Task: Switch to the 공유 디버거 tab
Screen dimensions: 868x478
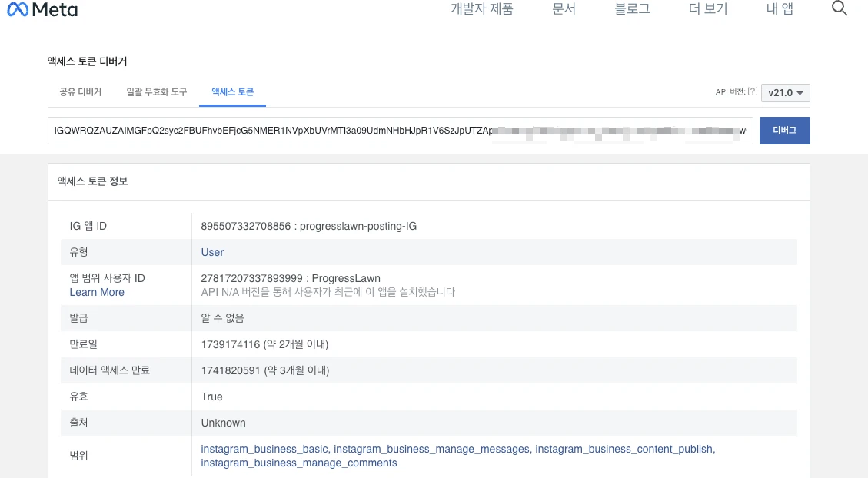Action: click(x=81, y=92)
